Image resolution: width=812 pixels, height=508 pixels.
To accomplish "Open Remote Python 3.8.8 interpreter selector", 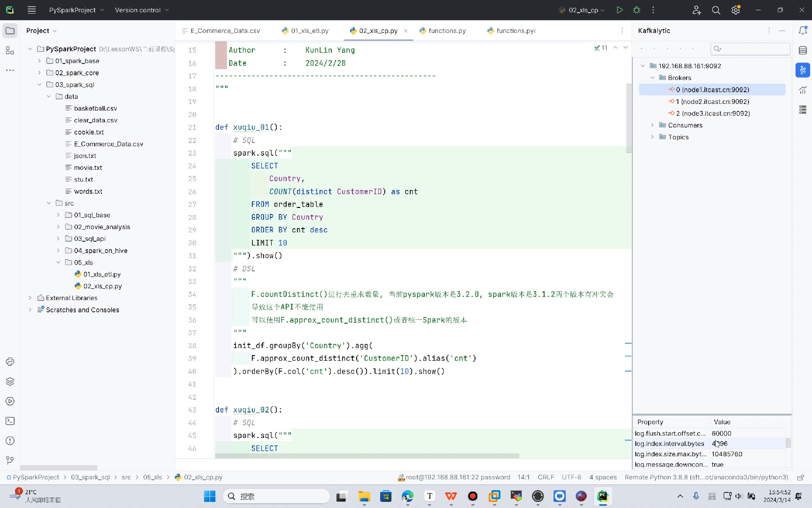I will click(x=706, y=477).
